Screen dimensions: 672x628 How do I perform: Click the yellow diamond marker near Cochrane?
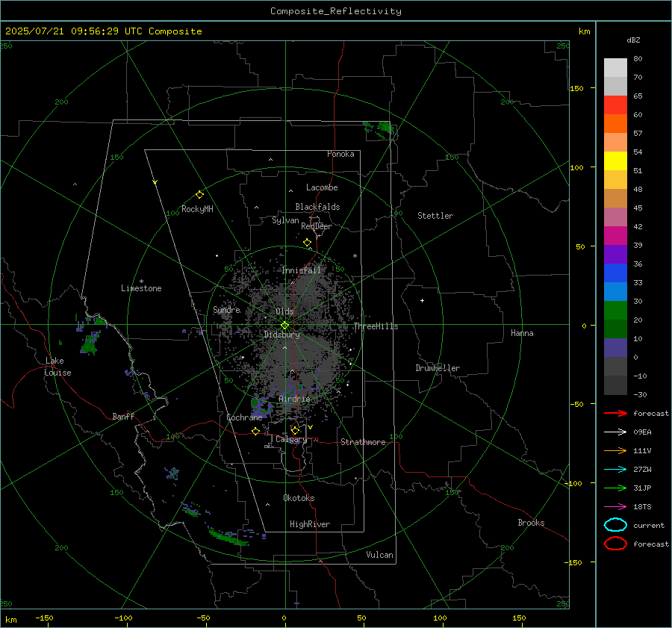click(255, 431)
